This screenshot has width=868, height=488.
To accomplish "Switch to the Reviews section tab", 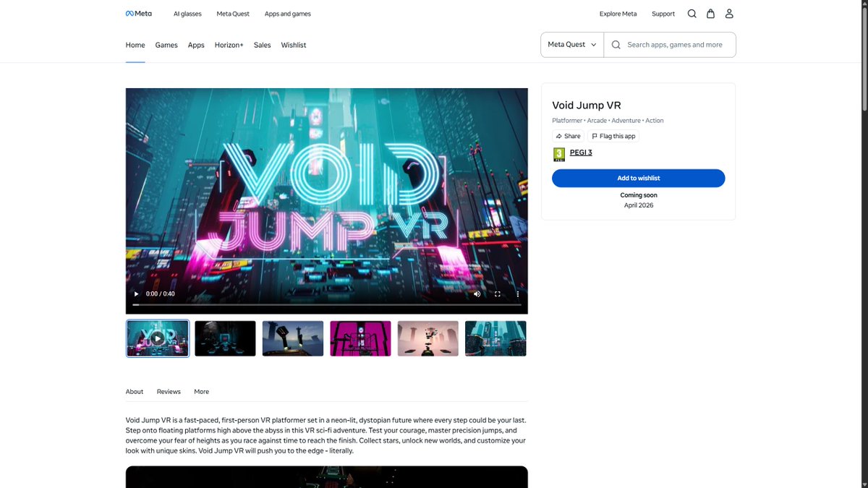I will (169, 392).
